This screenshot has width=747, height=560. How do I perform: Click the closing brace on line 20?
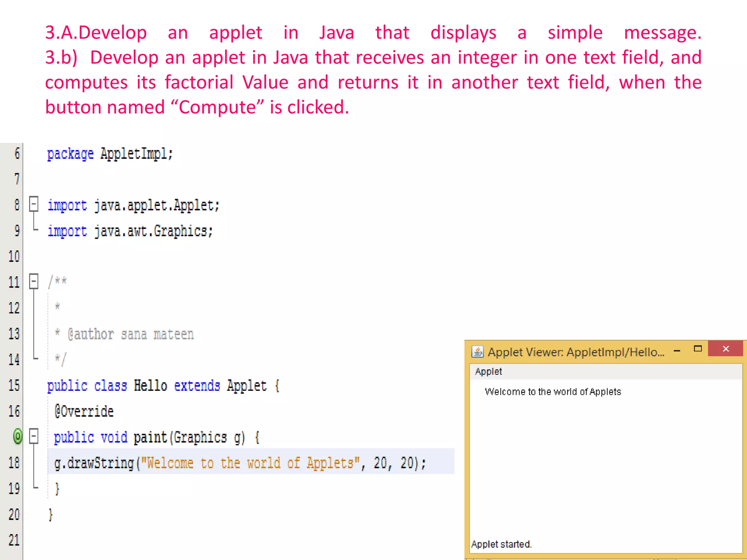50,515
